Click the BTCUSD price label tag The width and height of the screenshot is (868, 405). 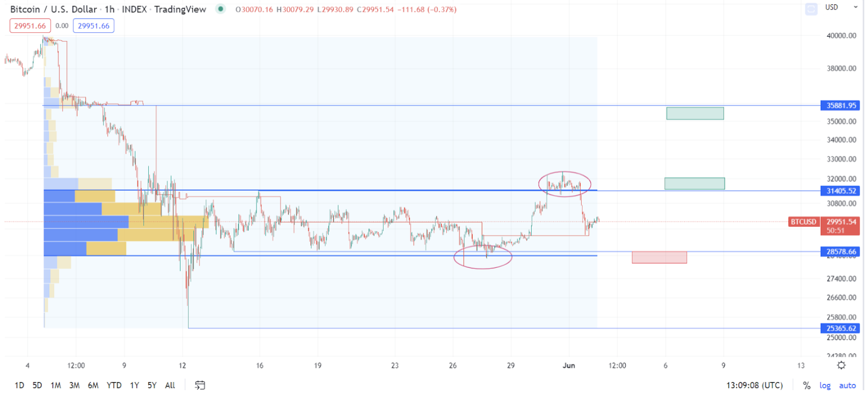(x=803, y=222)
